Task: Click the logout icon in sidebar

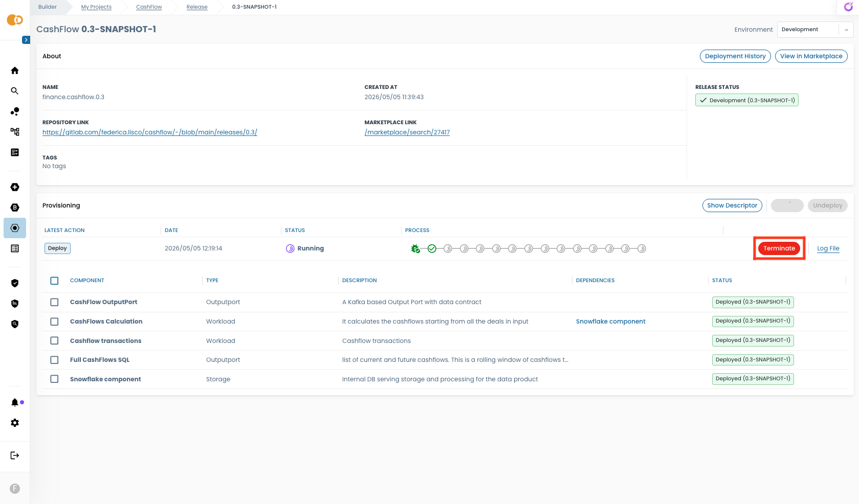Action: (x=15, y=455)
